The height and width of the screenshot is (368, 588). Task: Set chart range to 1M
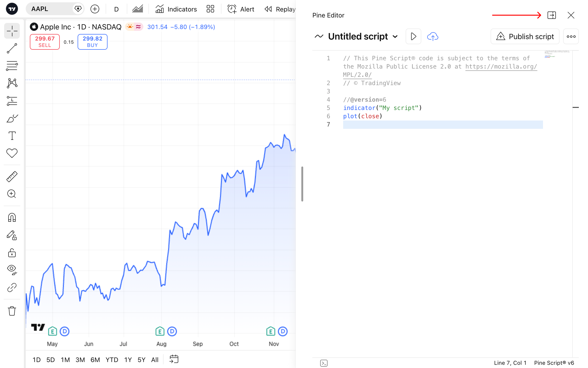[65, 360]
